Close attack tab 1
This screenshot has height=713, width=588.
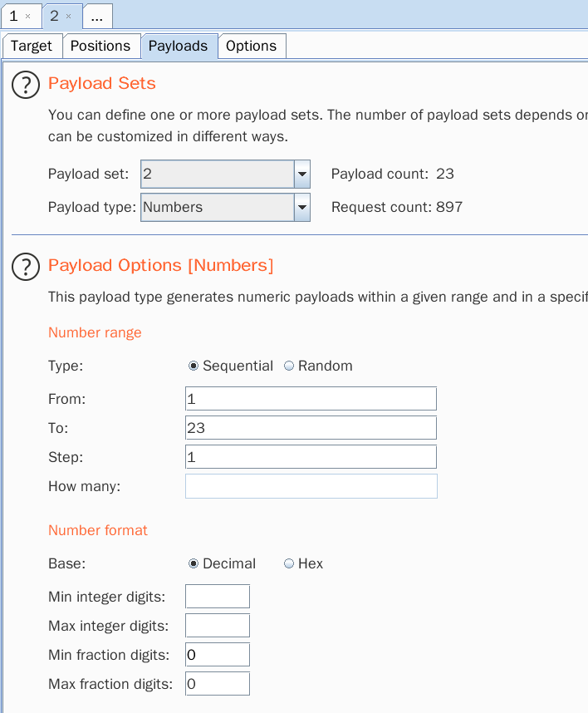[x=27, y=17]
